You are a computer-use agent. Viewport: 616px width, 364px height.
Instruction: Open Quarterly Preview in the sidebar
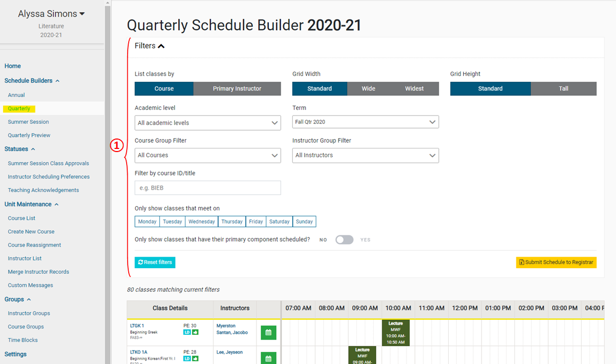click(29, 135)
